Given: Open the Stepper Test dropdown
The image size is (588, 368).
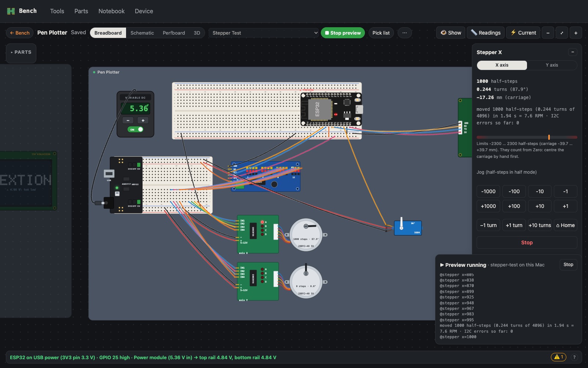Looking at the screenshot, I should tap(263, 33).
